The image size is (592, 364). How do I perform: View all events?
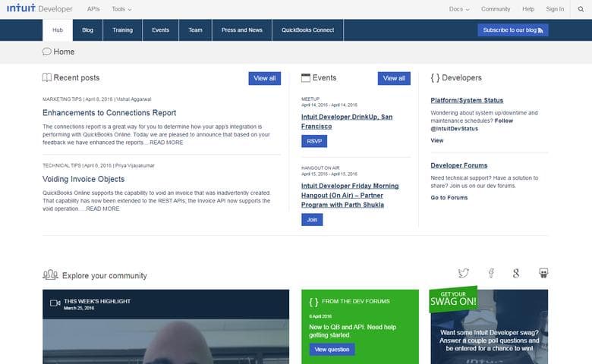coord(394,78)
